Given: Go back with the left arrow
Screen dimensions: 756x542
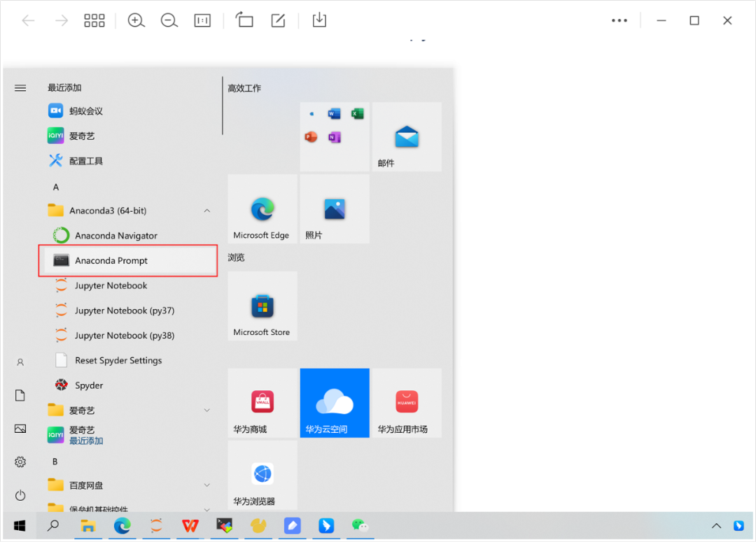Looking at the screenshot, I should [x=28, y=20].
